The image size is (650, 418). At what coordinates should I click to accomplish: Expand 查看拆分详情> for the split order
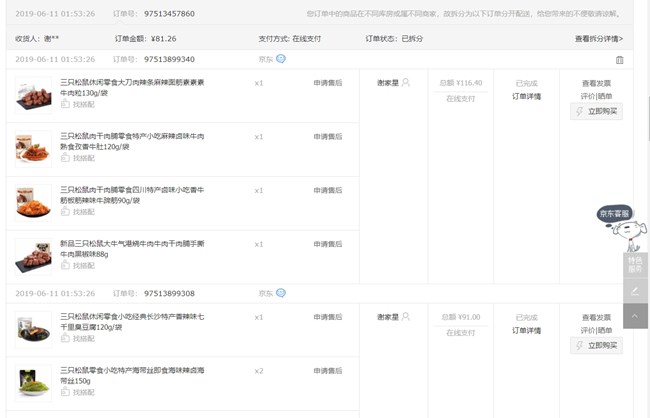(x=599, y=39)
